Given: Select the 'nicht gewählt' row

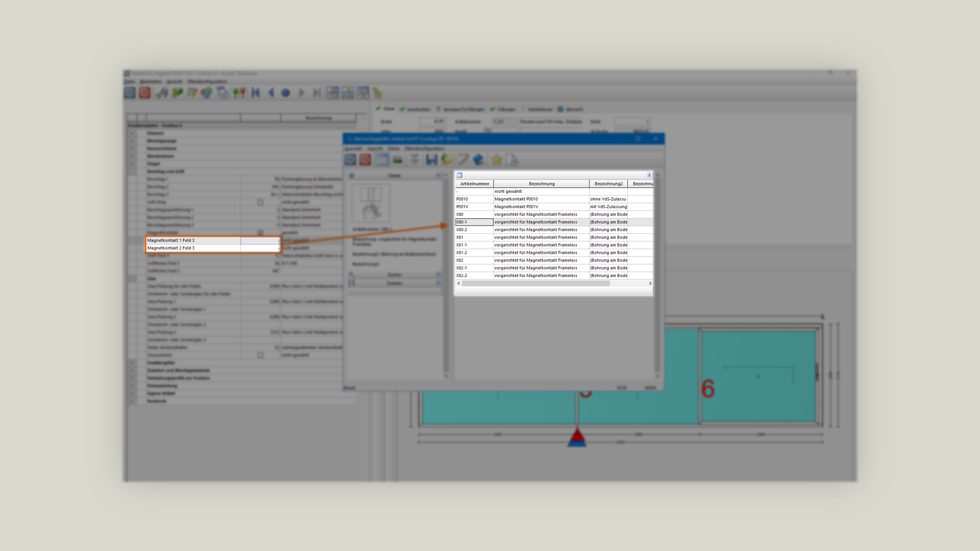Looking at the screenshot, I should coord(554,191).
